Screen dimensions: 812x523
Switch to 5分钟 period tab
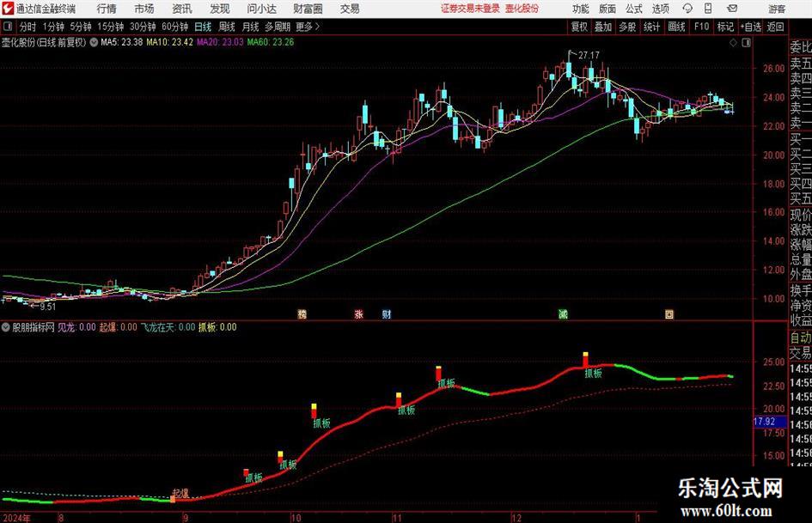[80, 27]
